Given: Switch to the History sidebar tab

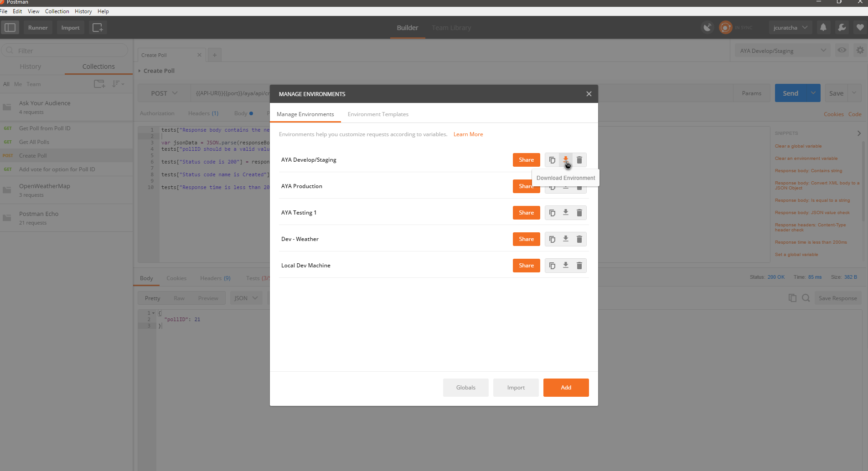Looking at the screenshot, I should [x=31, y=67].
